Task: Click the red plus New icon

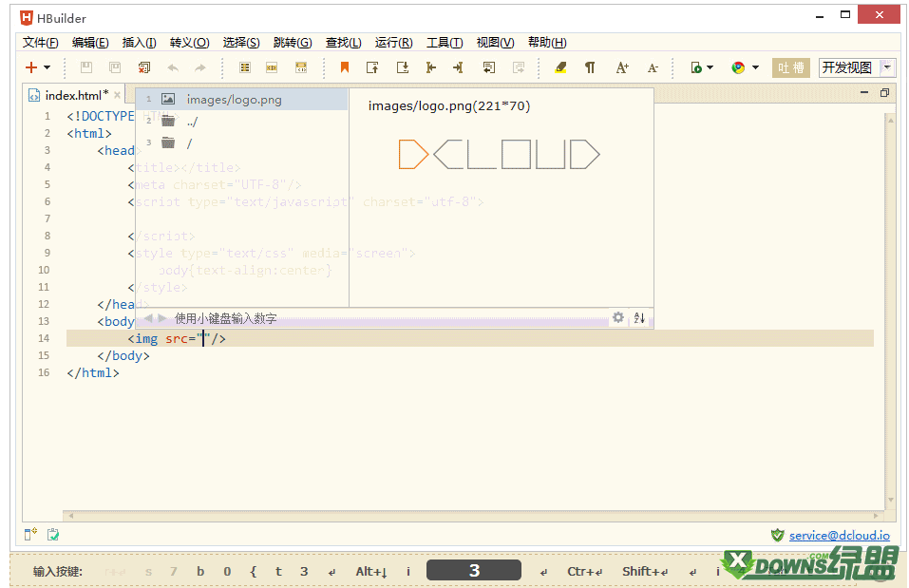Action: (x=31, y=67)
